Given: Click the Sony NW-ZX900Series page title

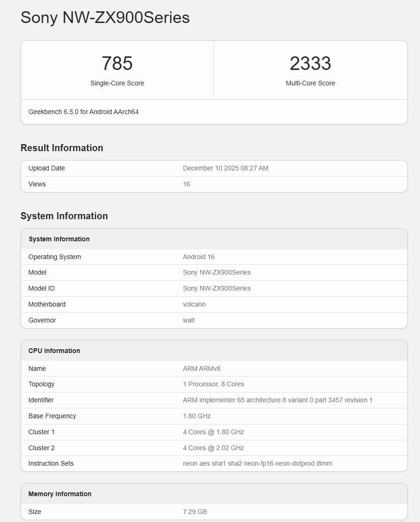Looking at the screenshot, I should coord(105,17).
